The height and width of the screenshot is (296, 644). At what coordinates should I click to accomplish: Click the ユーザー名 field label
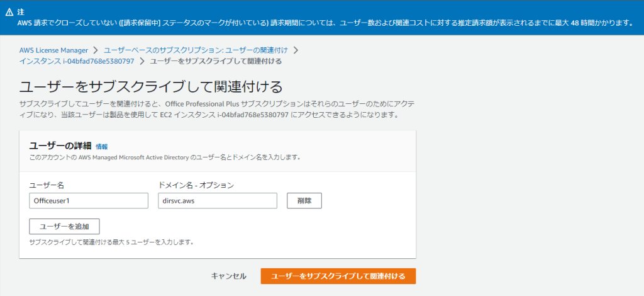pos(47,185)
